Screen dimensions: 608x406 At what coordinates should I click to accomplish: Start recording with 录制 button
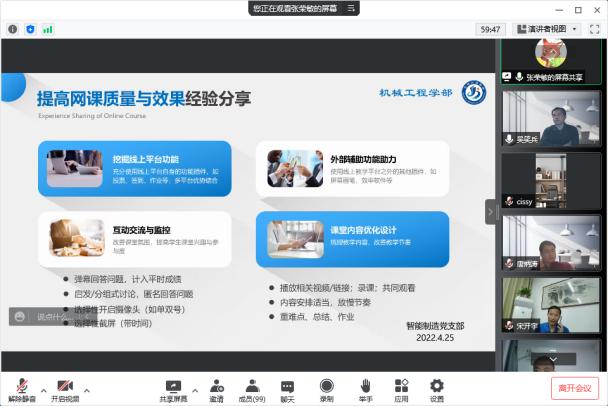pyautogui.click(x=326, y=386)
